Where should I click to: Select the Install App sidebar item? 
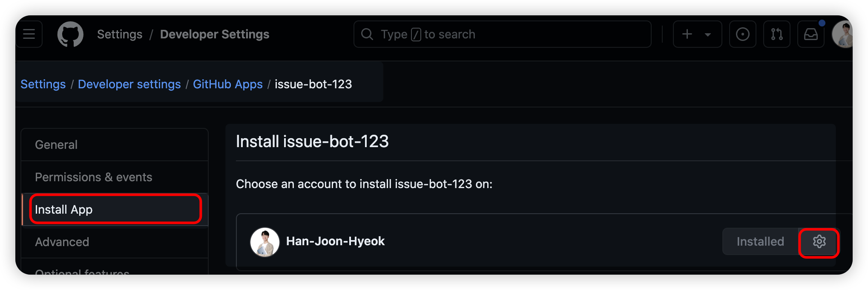64,210
